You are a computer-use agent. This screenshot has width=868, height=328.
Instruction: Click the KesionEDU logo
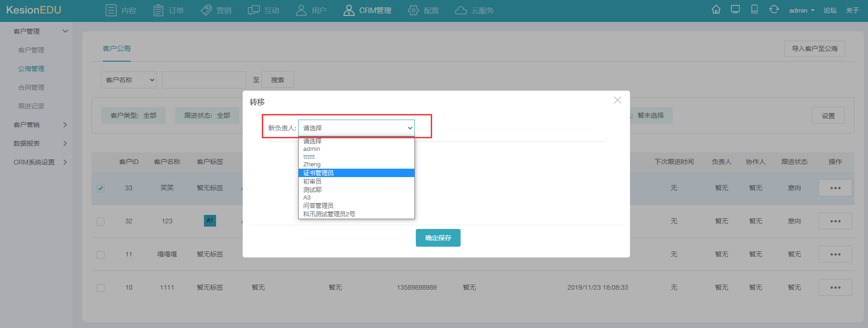(x=34, y=10)
